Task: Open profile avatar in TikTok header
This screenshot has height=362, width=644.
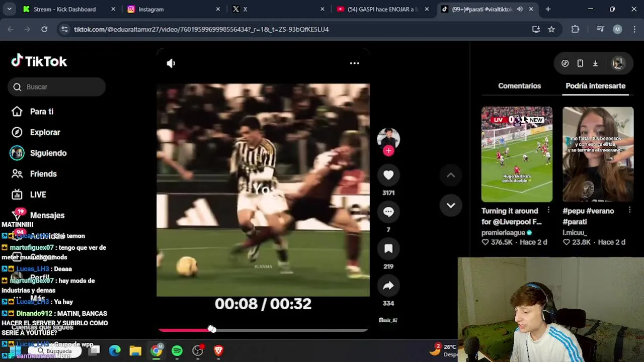Action: [x=618, y=63]
